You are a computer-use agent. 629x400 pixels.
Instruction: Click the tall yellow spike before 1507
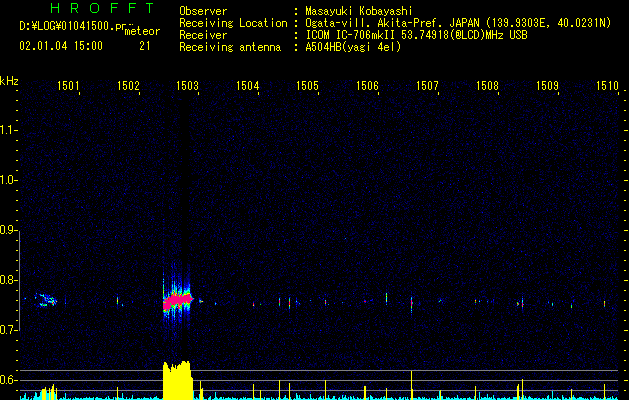point(412,385)
